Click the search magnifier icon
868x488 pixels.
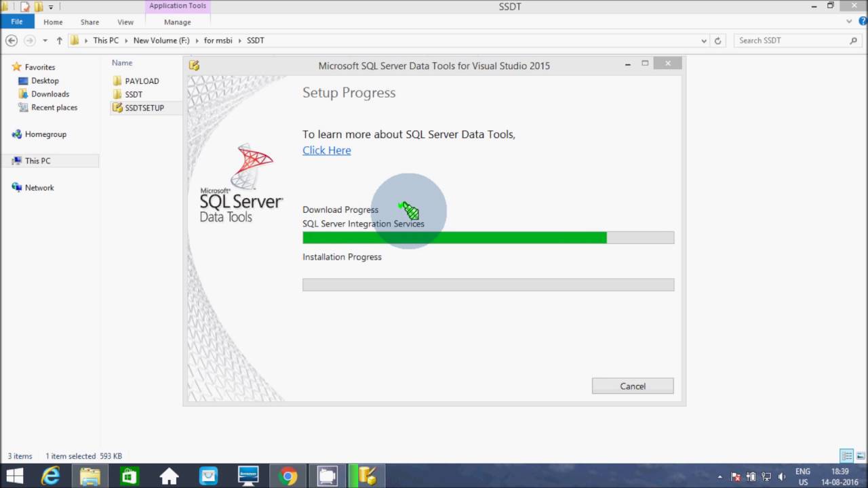(x=854, y=41)
